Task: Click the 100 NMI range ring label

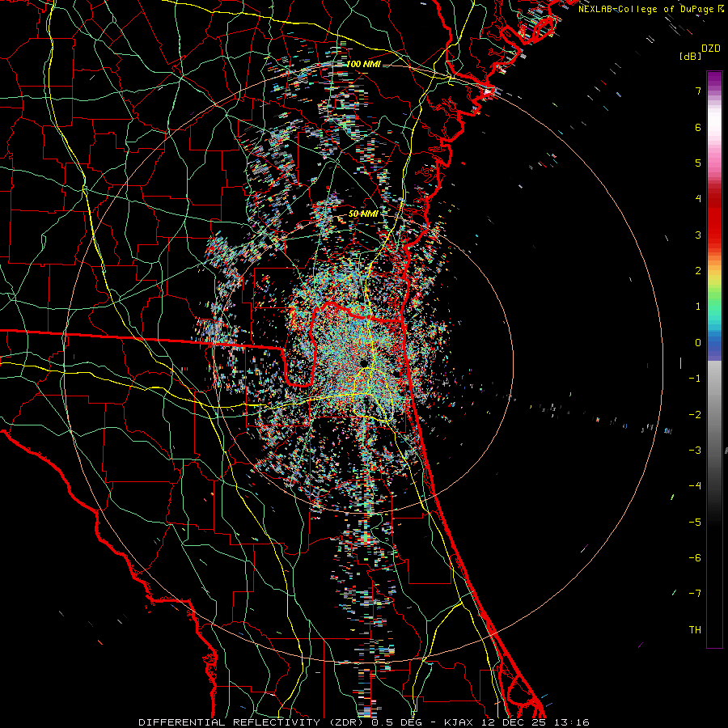Action: [363, 64]
